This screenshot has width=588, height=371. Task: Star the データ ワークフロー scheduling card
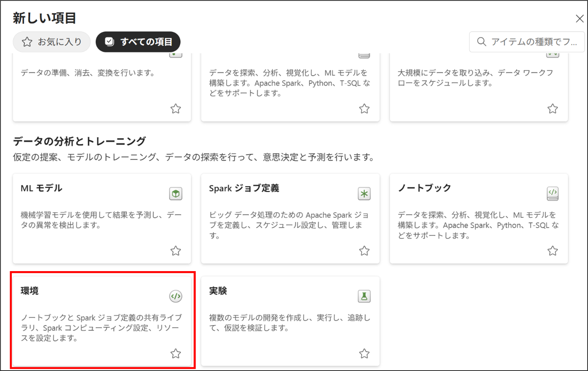[x=553, y=109]
